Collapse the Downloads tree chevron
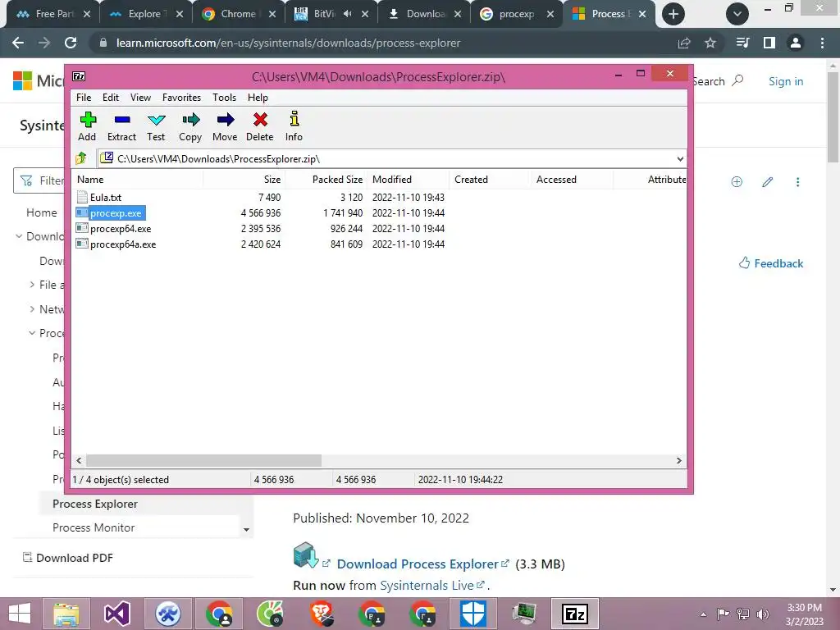 click(19, 236)
